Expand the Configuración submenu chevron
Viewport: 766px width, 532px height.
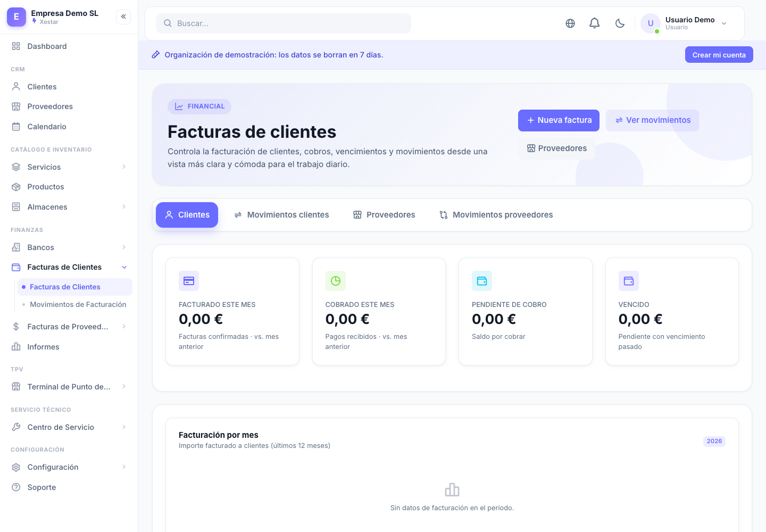(x=124, y=467)
